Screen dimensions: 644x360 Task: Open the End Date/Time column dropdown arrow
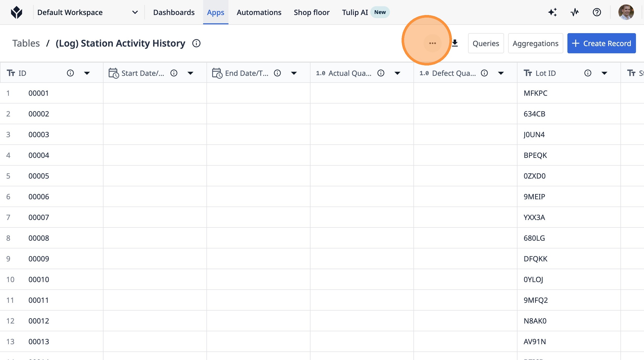click(294, 73)
